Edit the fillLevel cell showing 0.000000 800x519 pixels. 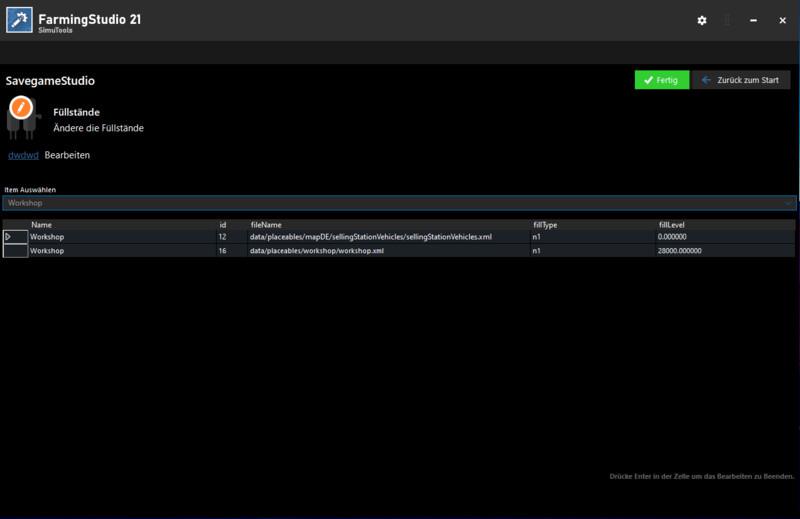[x=725, y=237]
